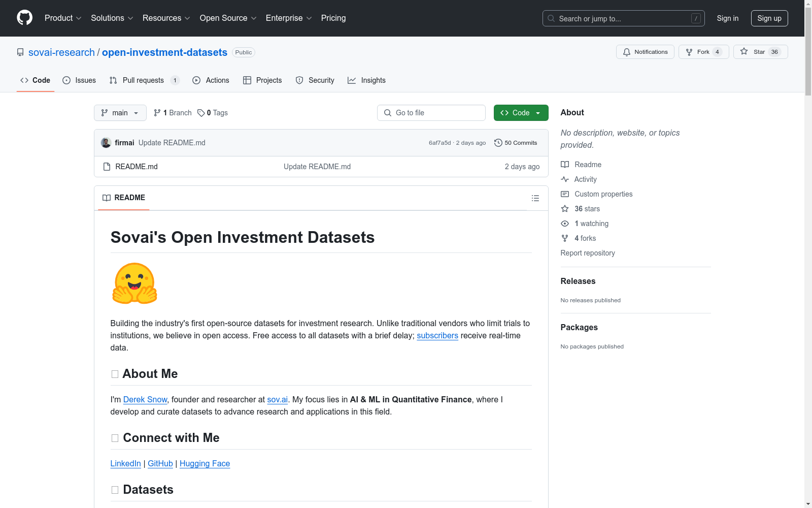Click the firmai author name

click(x=124, y=143)
